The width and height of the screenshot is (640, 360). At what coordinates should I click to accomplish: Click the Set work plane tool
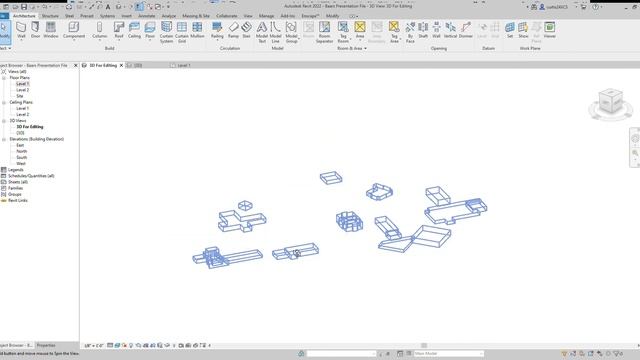coord(510,30)
